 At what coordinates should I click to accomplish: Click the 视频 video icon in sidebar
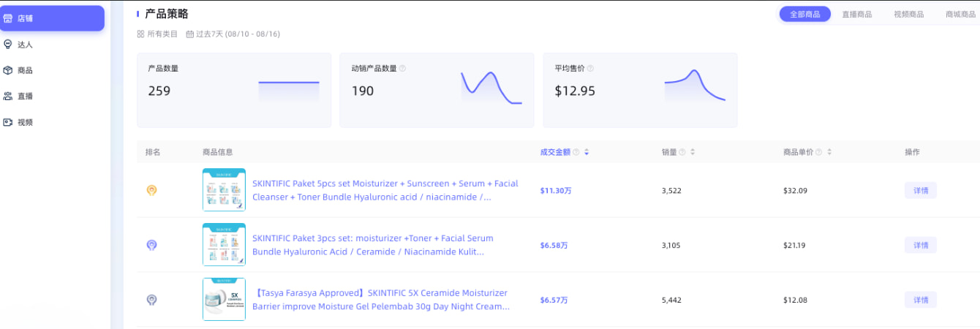(8, 122)
